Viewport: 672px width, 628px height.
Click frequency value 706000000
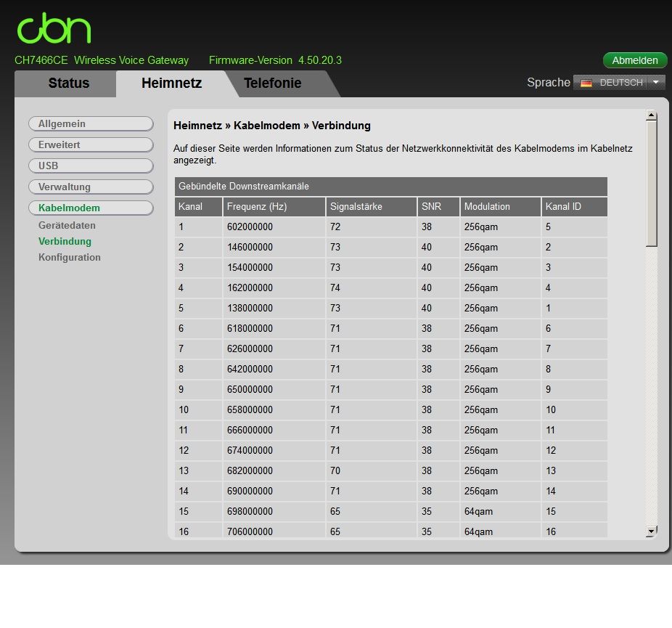click(250, 531)
